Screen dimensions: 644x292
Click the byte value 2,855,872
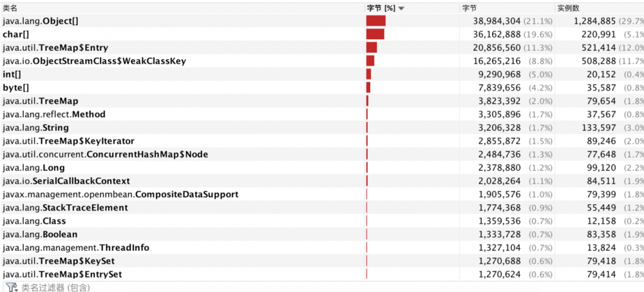click(x=500, y=141)
